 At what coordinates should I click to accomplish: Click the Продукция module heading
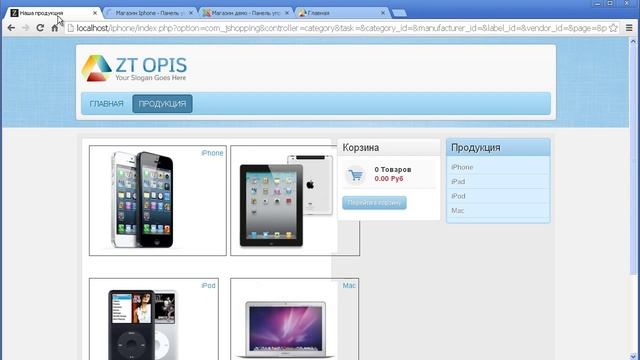tap(476, 147)
